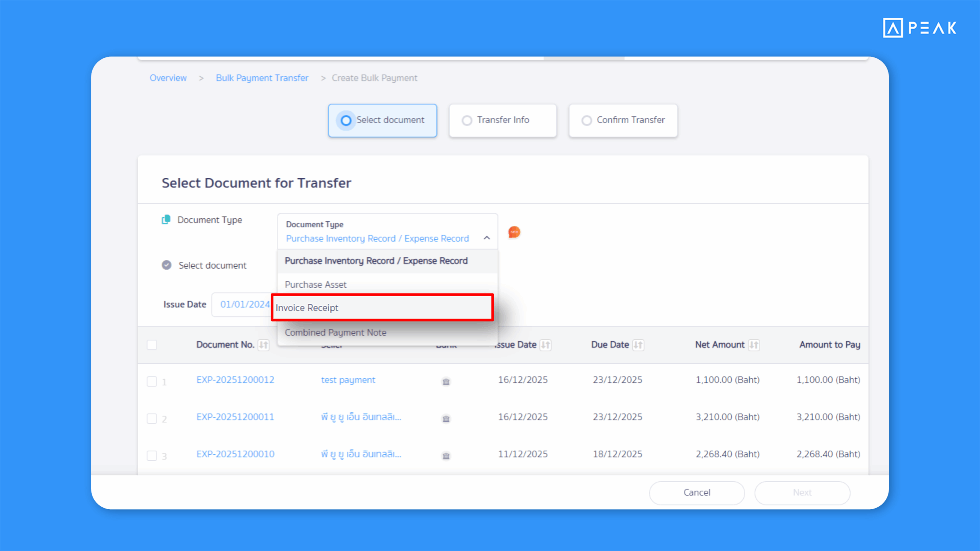
Task: Sort the table by Due Date
Action: [x=638, y=345]
